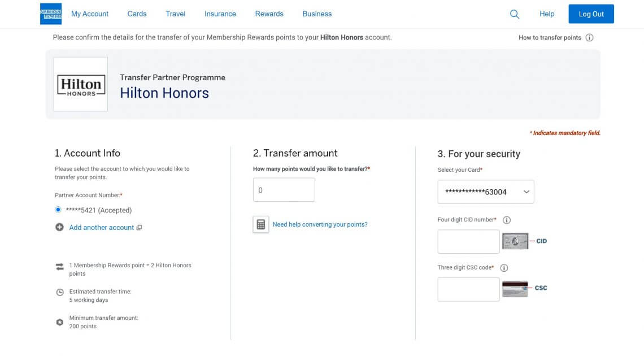Click the plus icon beside Add another account
The width and height of the screenshot is (644, 356).
point(59,227)
